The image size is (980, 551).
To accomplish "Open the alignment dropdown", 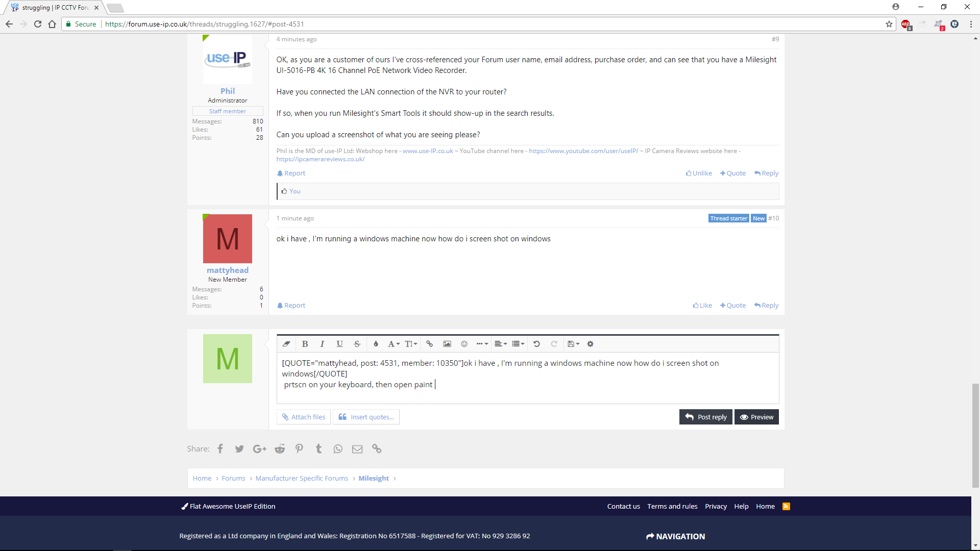I will pyautogui.click(x=500, y=344).
